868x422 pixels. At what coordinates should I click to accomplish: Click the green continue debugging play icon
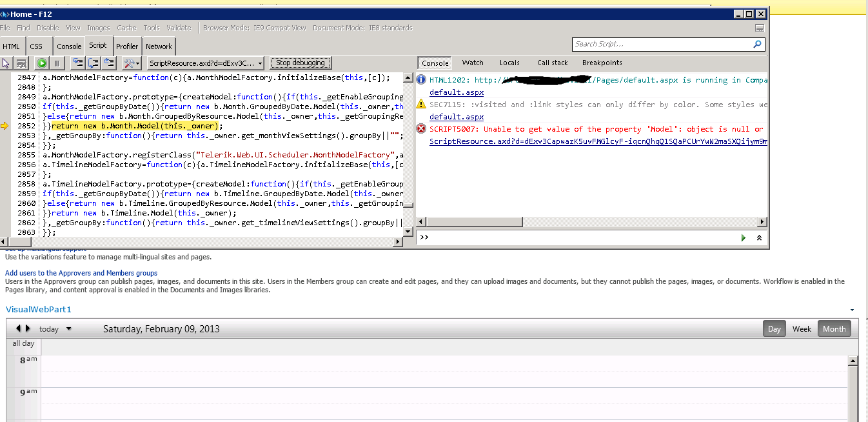click(x=42, y=63)
